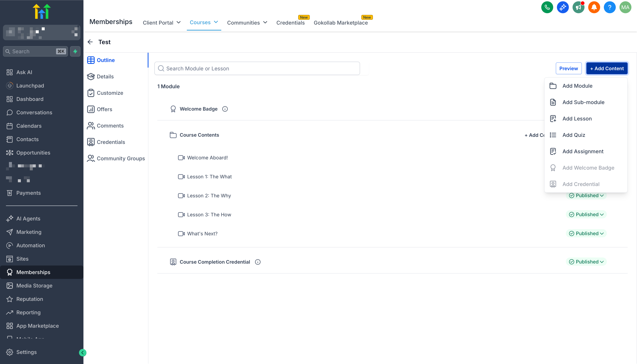Click Course Completion Credential info icon
This screenshot has width=637, height=364.
(258, 262)
